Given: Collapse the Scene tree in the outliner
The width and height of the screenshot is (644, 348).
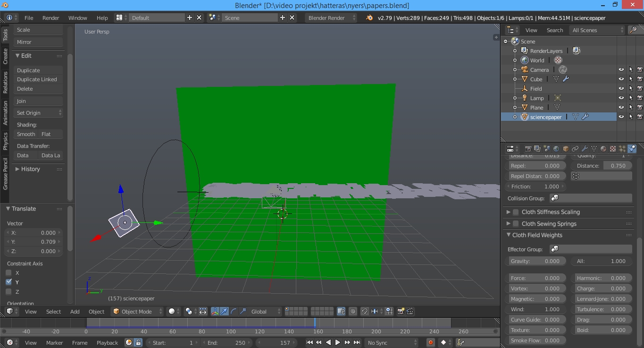Looking at the screenshot, I should click(506, 41).
